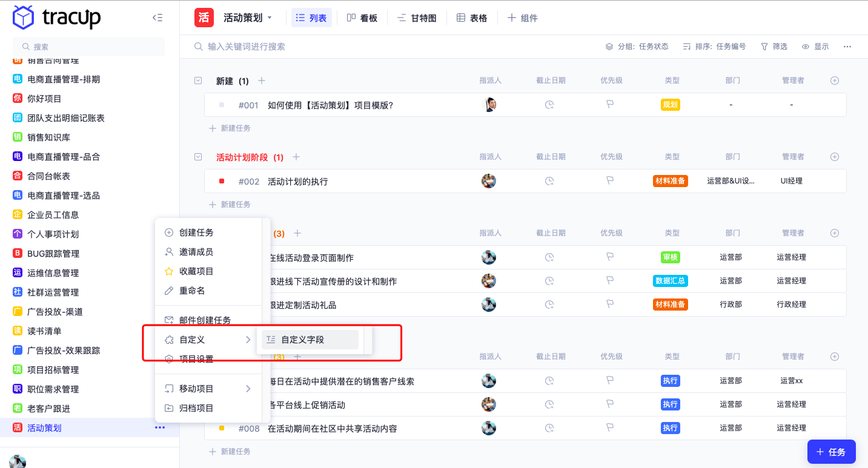
Task: Click the blue 任务 button bottom right
Action: [832, 452]
